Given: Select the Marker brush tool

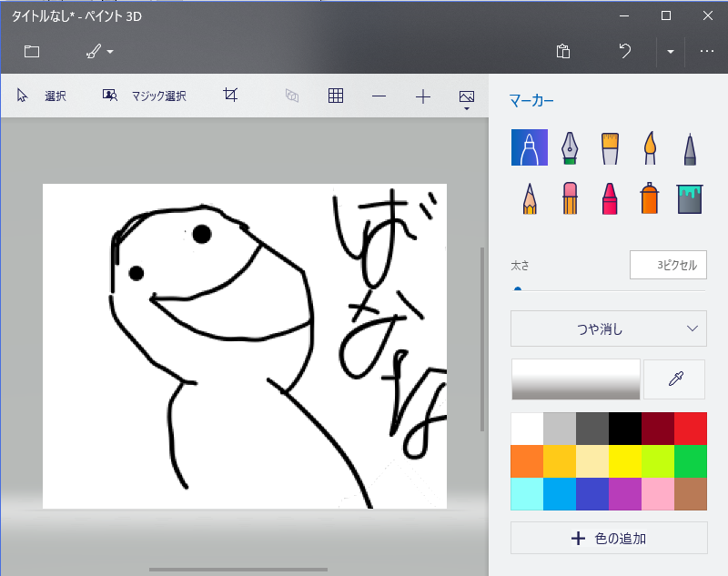Looking at the screenshot, I should pyautogui.click(x=530, y=147).
